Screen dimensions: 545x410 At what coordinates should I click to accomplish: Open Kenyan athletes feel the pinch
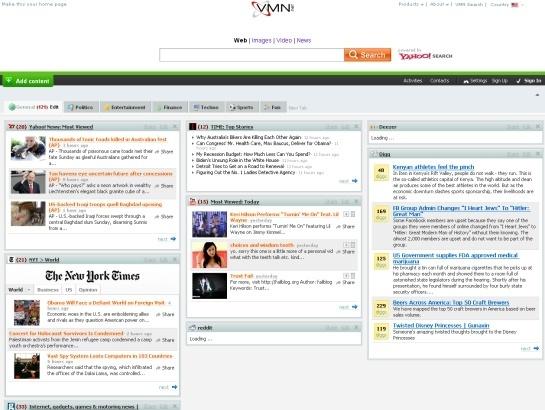pos(433,167)
